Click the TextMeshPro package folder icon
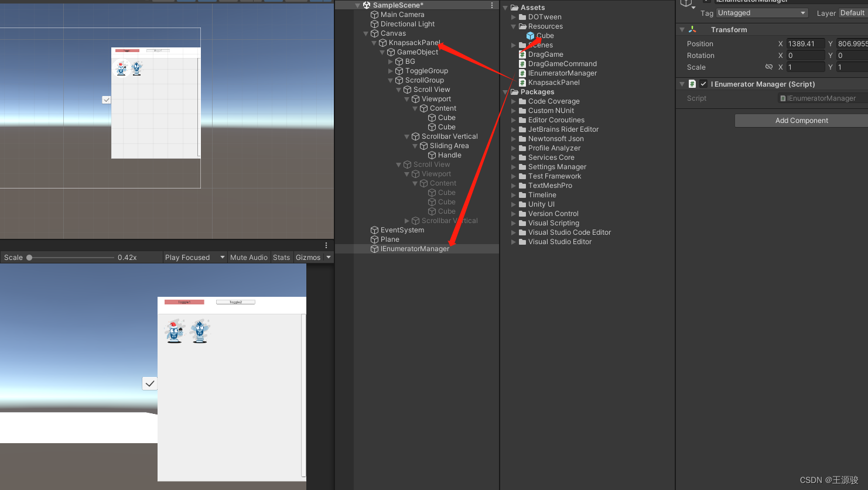Viewport: 868px width, 490px height. [x=522, y=186]
